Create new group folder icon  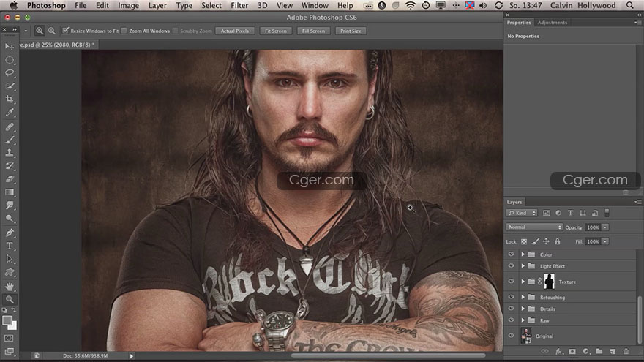[599, 351]
